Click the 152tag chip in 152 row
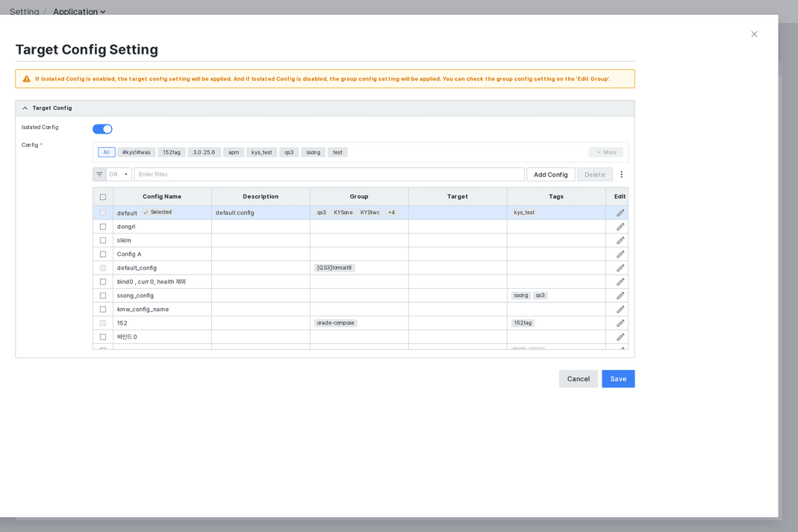The height and width of the screenshot is (532, 798). (x=523, y=323)
